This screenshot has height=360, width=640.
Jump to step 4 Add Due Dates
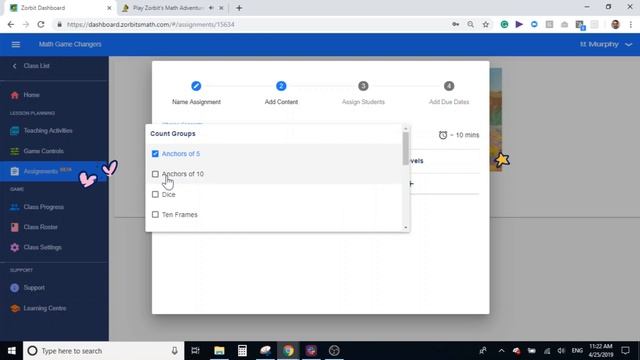click(x=449, y=86)
